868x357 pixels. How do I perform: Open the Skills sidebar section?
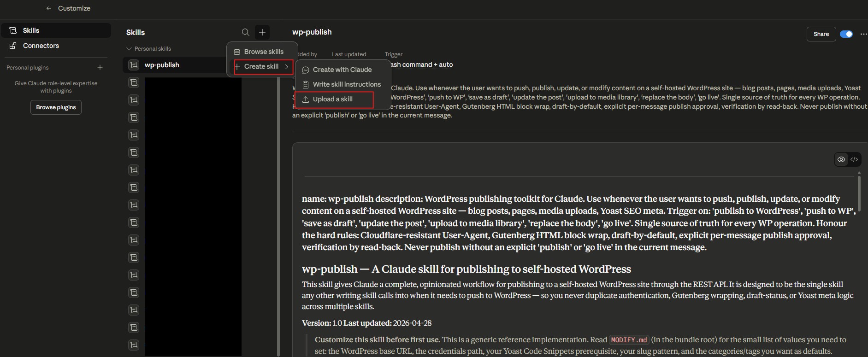[x=56, y=30]
